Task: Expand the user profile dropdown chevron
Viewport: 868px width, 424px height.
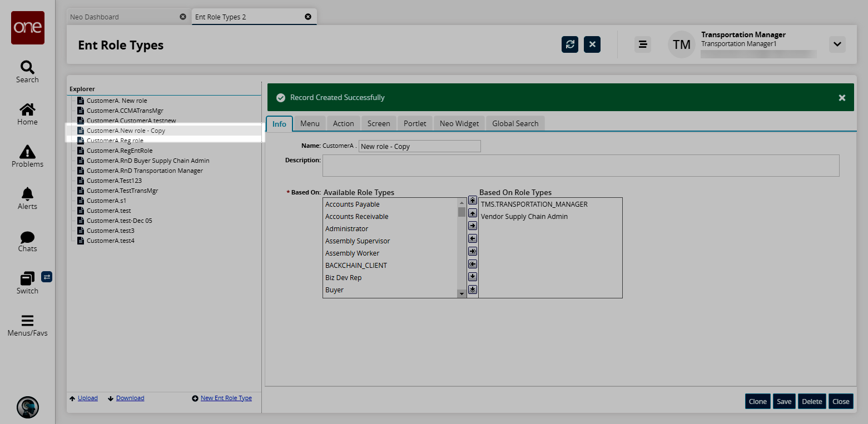Action: 837,44
